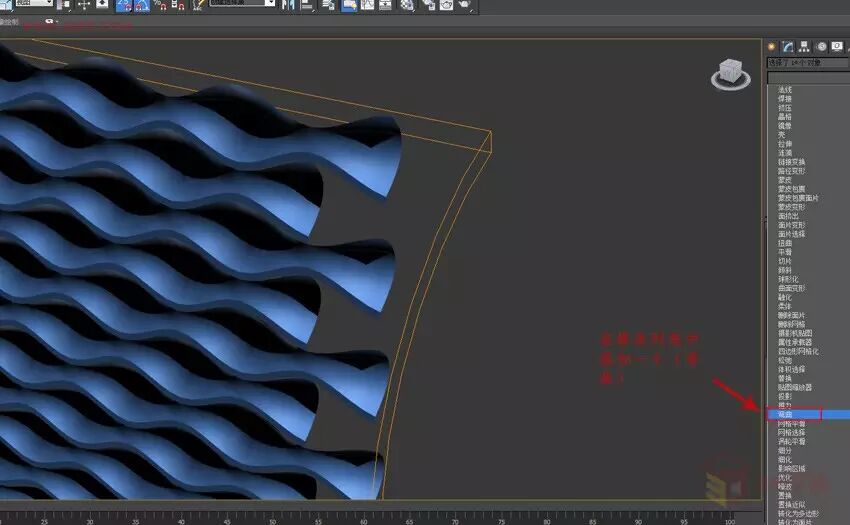Select 面挤出 in modifier list
This screenshot has height=525, width=850.
click(x=788, y=216)
